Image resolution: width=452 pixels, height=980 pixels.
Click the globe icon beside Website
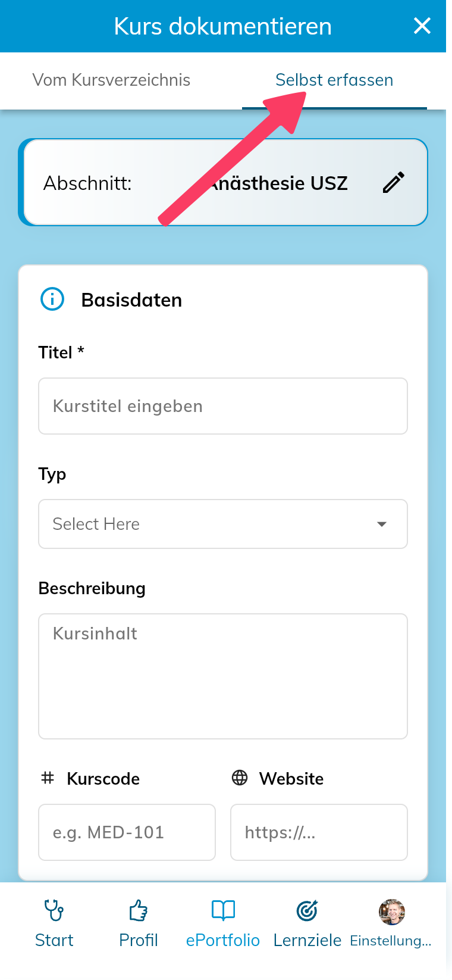coord(240,778)
